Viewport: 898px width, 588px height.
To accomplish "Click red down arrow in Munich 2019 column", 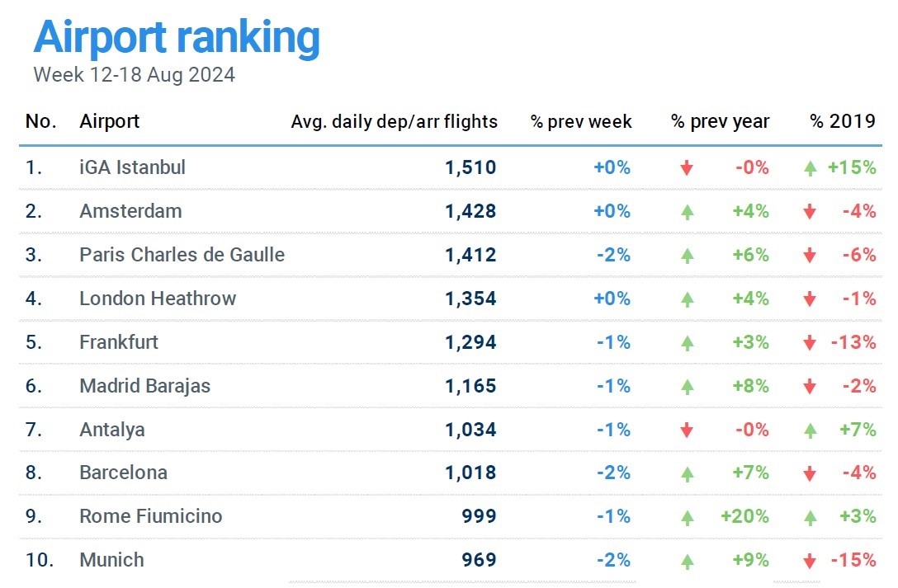I will pos(811,562).
